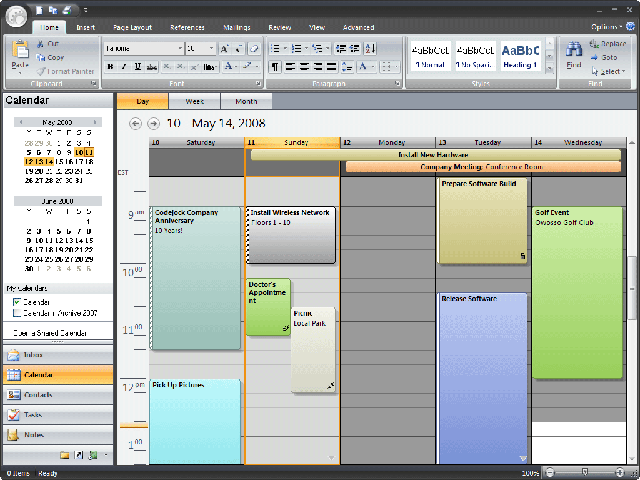Click Open a Shared Calendar link

tap(50, 333)
